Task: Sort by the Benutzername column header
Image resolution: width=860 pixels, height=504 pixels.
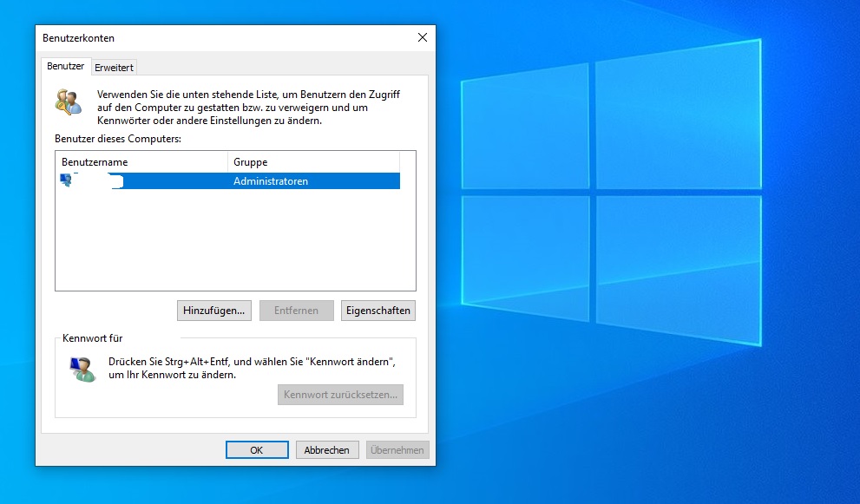Action: pos(141,162)
